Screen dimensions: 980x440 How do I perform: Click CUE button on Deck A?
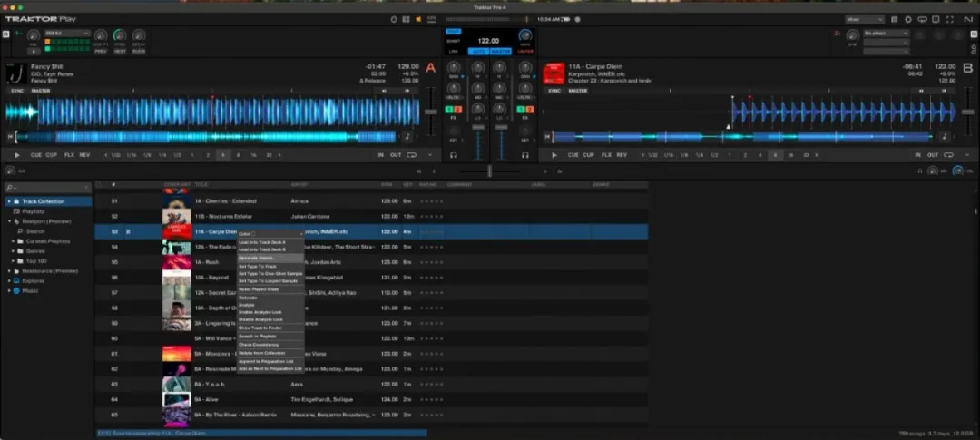click(36, 155)
